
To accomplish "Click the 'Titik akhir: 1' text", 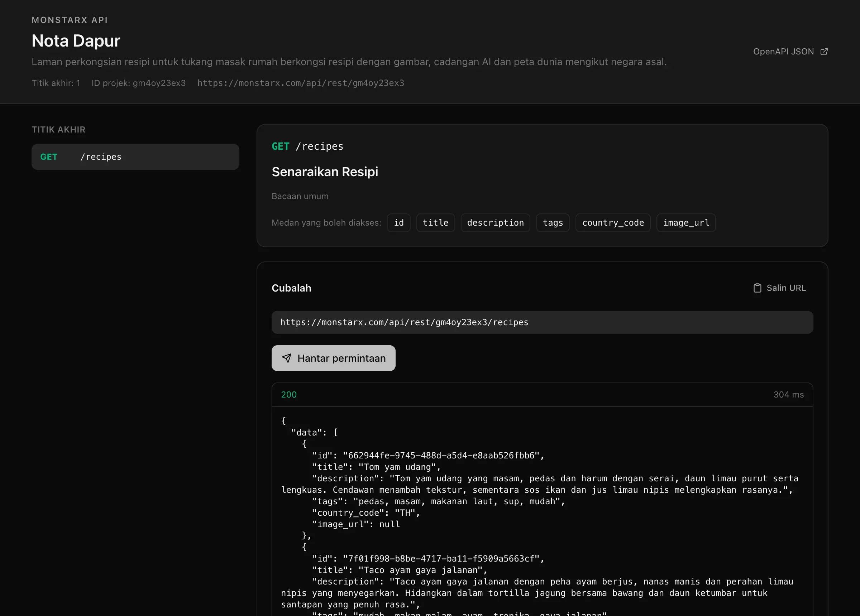I will pos(56,83).
